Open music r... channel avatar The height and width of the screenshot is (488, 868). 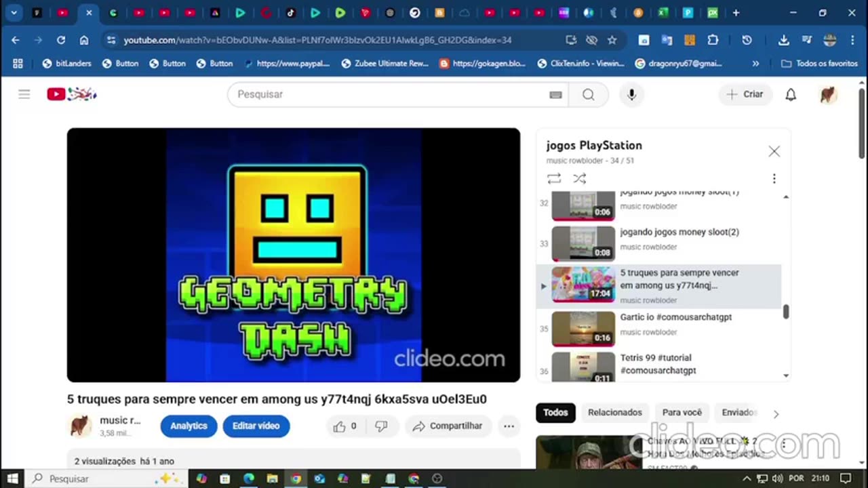(81, 426)
